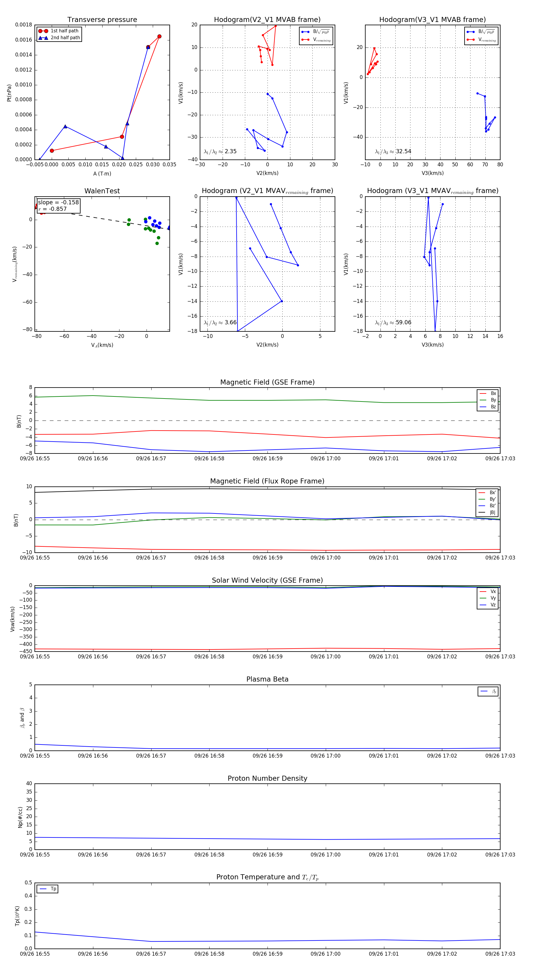Click '09/26 16:55' tick under Solar Wind Velocity plot

point(35,657)
